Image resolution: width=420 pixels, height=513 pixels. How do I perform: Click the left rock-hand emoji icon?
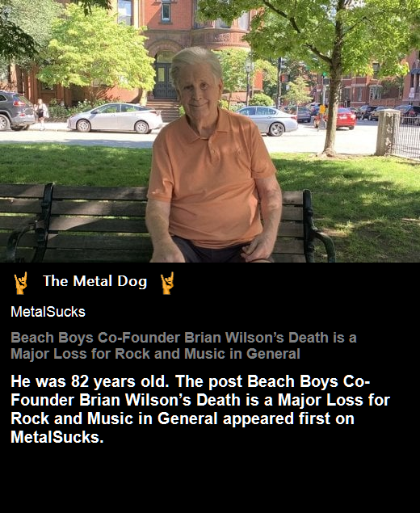pos(21,283)
